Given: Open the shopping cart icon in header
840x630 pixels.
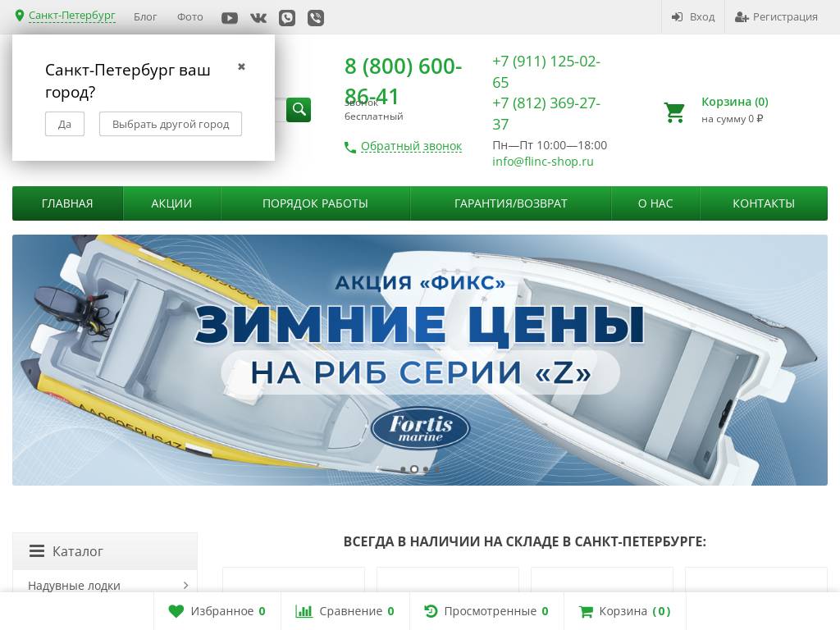Looking at the screenshot, I should (674, 112).
